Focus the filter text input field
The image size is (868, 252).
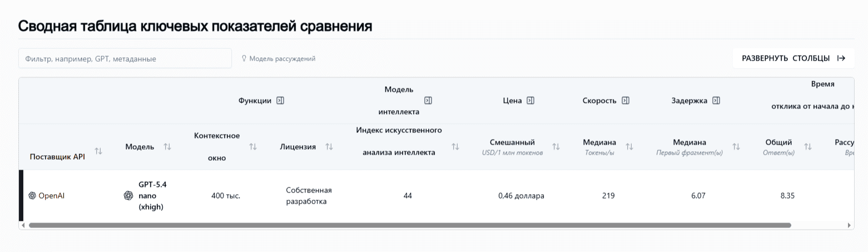coord(125,58)
